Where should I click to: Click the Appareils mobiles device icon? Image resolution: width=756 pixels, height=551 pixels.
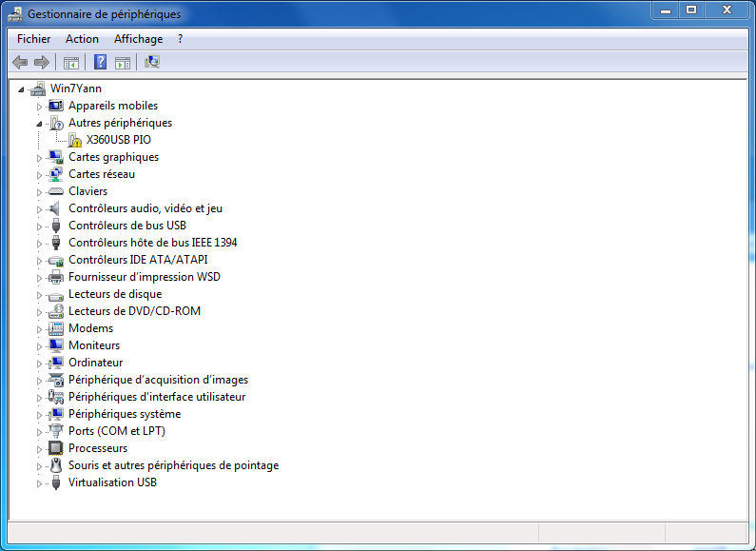tap(56, 106)
